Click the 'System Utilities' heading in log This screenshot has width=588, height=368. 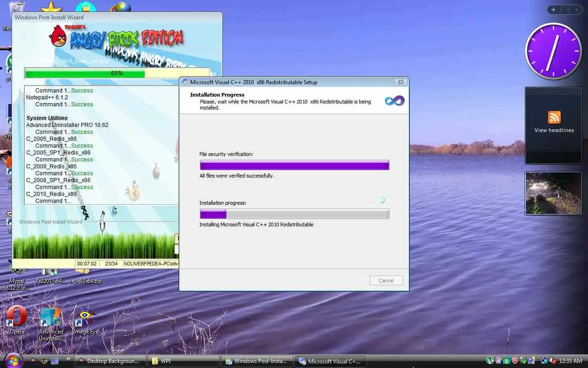pos(47,118)
